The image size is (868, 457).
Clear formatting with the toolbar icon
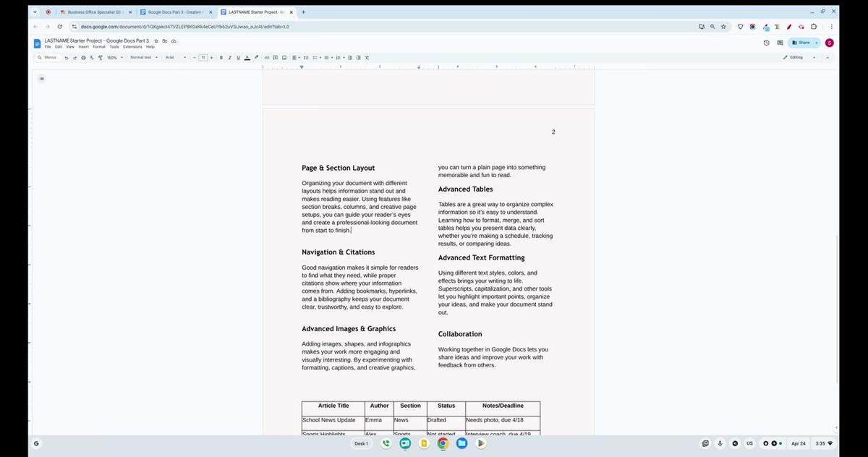pyautogui.click(x=365, y=57)
